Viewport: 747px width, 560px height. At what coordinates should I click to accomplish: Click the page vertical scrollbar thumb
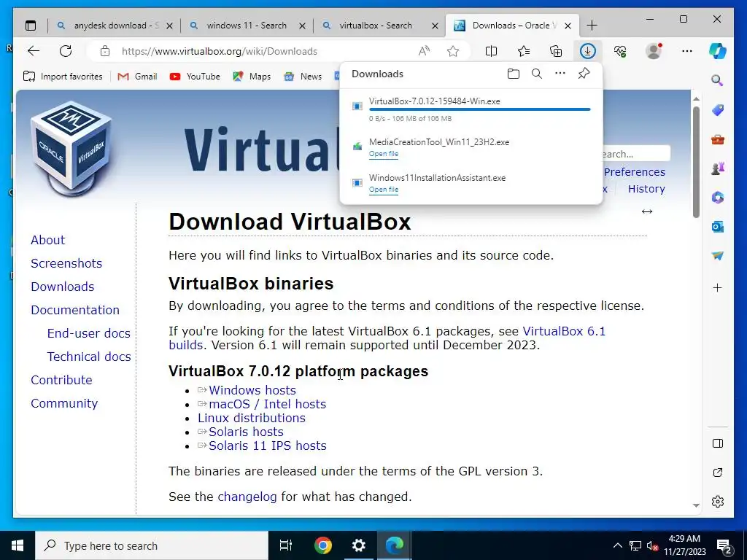point(696,162)
